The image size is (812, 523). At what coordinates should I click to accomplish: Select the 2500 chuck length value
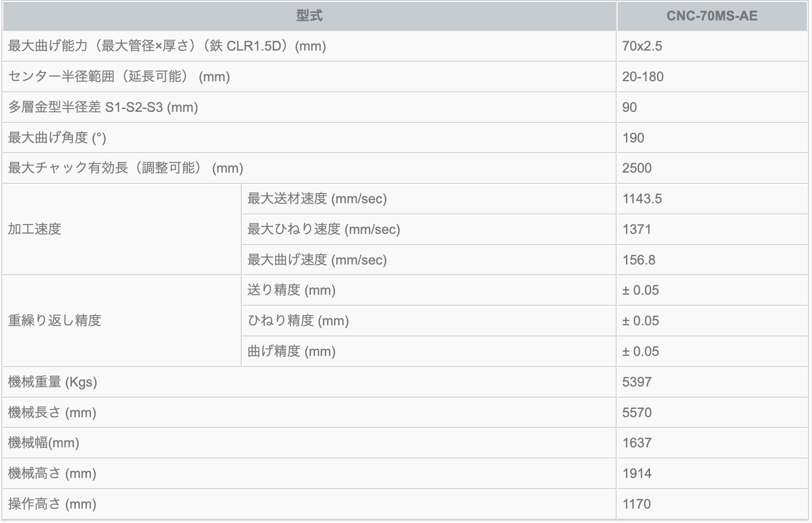point(637,168)
